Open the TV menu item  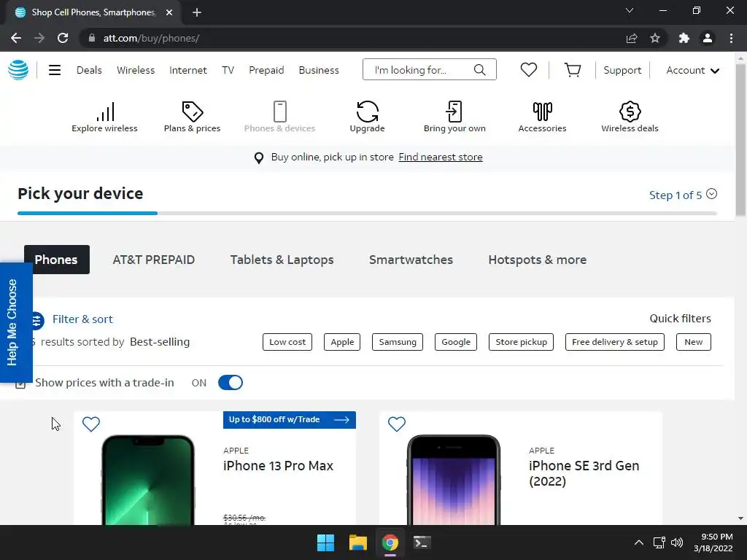228,70
